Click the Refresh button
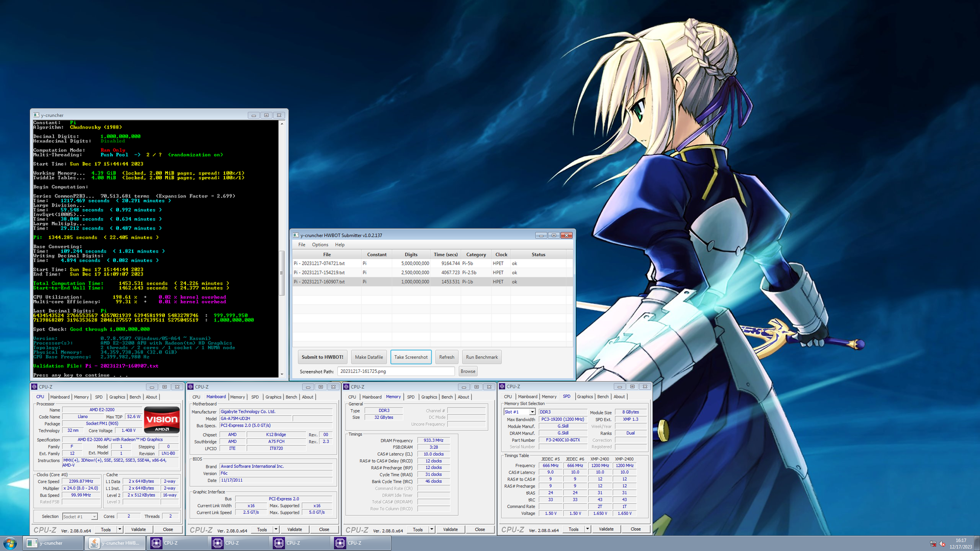Screen dimensions: 980x551 (447, 357)
